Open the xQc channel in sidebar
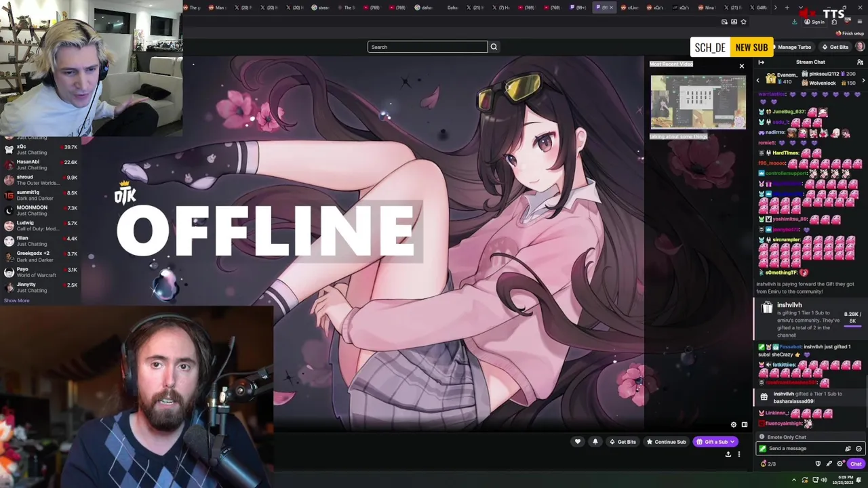This screenshot has height=488, width=868. click(x=41, y=149)
